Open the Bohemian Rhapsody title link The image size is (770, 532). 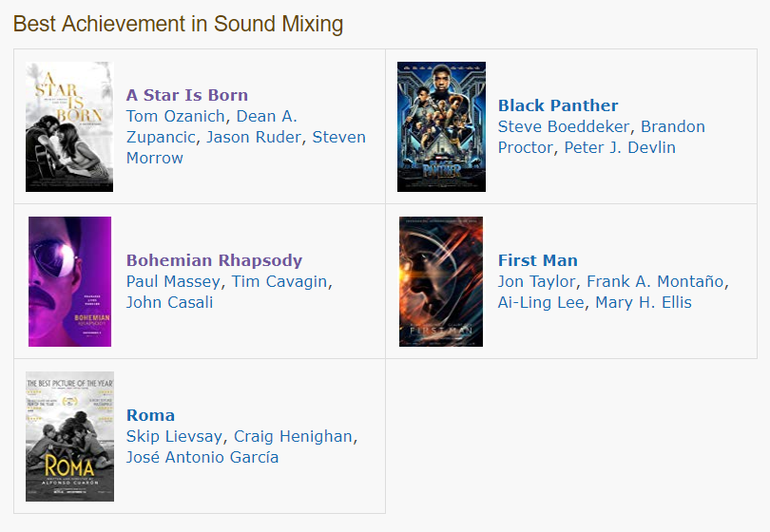pos(214,260)
